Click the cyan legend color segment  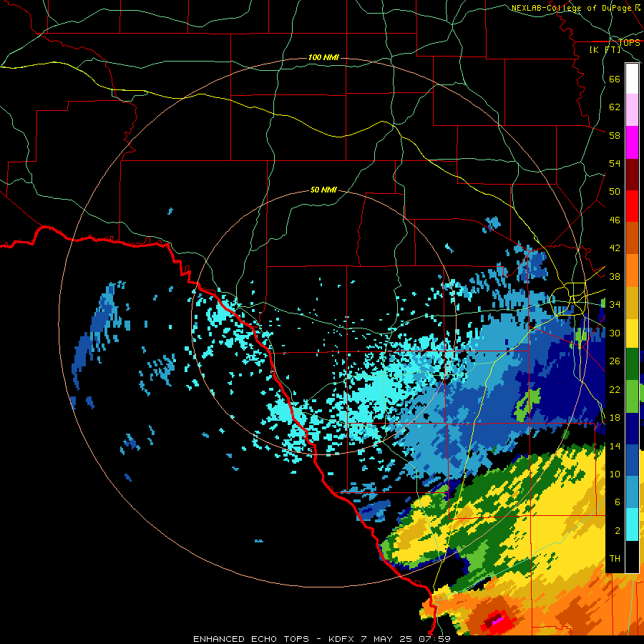tap(632, 525)
